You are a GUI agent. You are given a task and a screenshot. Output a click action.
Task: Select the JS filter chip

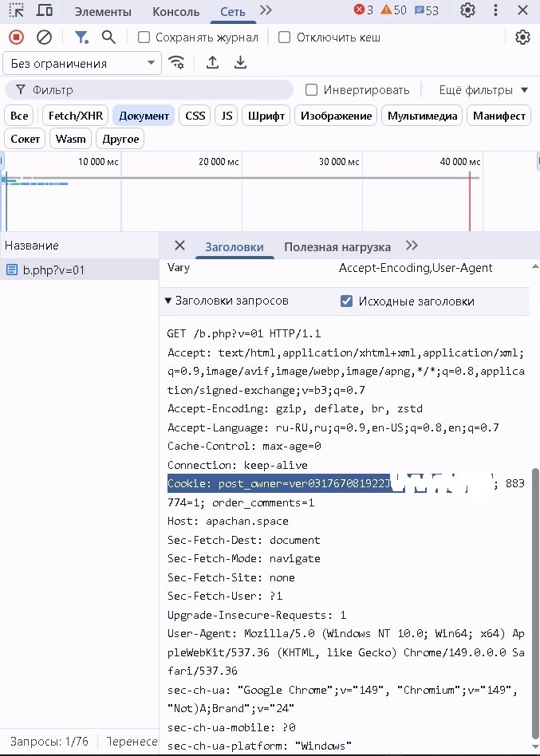[227, 116]
